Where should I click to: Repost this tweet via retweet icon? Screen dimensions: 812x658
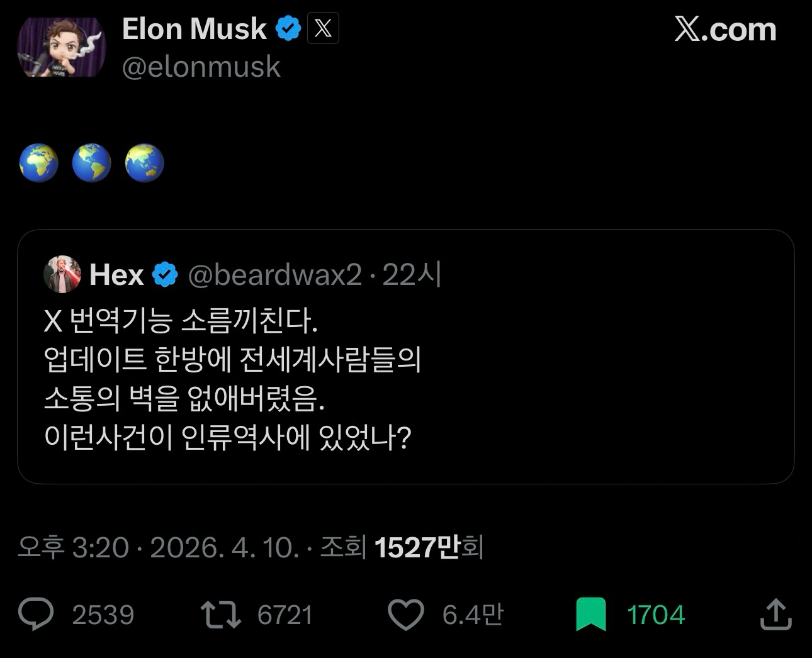click(x=220, y=614)
